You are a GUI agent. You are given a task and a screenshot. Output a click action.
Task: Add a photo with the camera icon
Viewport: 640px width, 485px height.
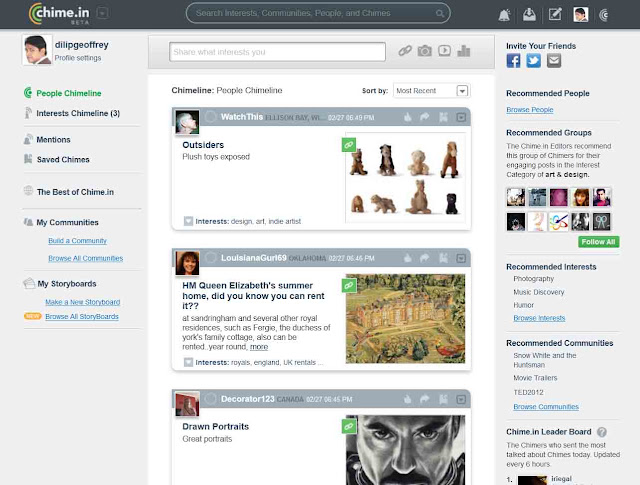click(x=424, y=51)
